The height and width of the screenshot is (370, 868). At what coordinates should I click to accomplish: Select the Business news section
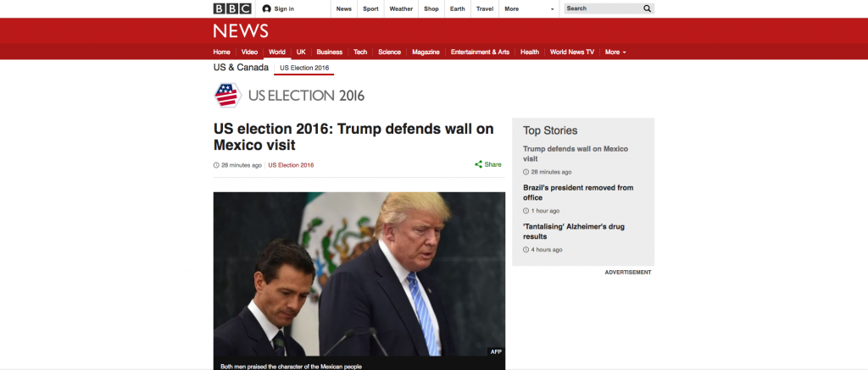coord(330,52)
